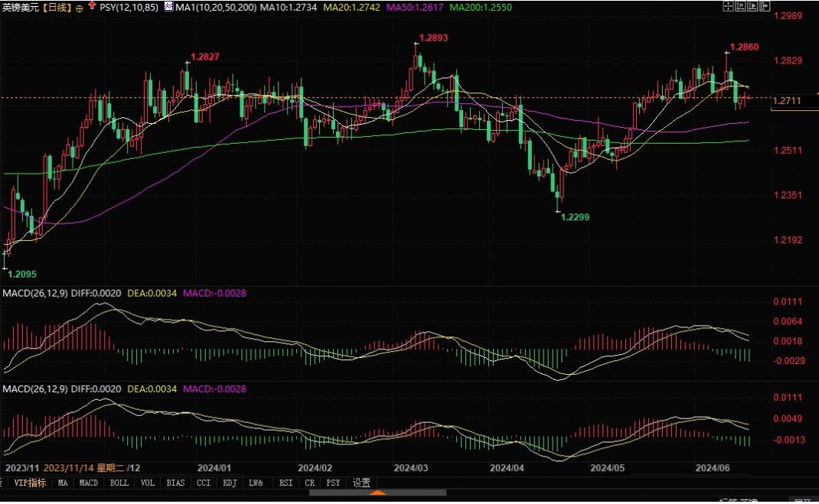Click the four-pane layout icon top right
Viewport: 819px width, 504px height.
pyautogui.click(x=728, y=6)
